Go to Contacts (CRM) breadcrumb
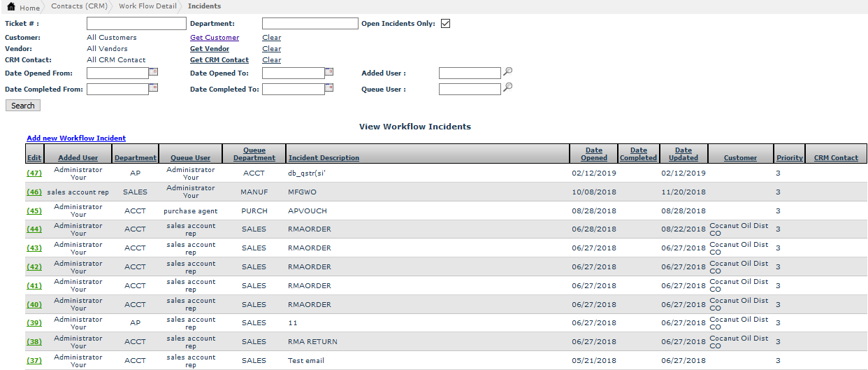This screenshot has height=370, width=868. pos(78,6)
